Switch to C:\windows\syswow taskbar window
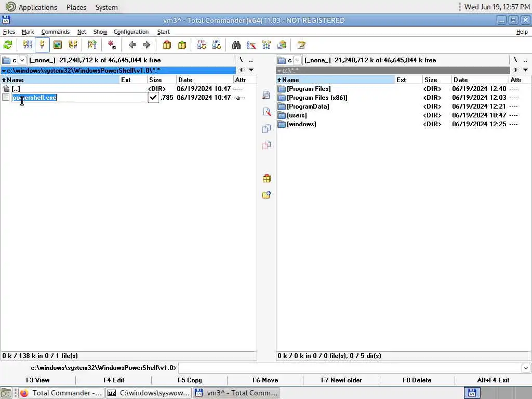This screenshot has height=399, width=532. coord(149,393)
